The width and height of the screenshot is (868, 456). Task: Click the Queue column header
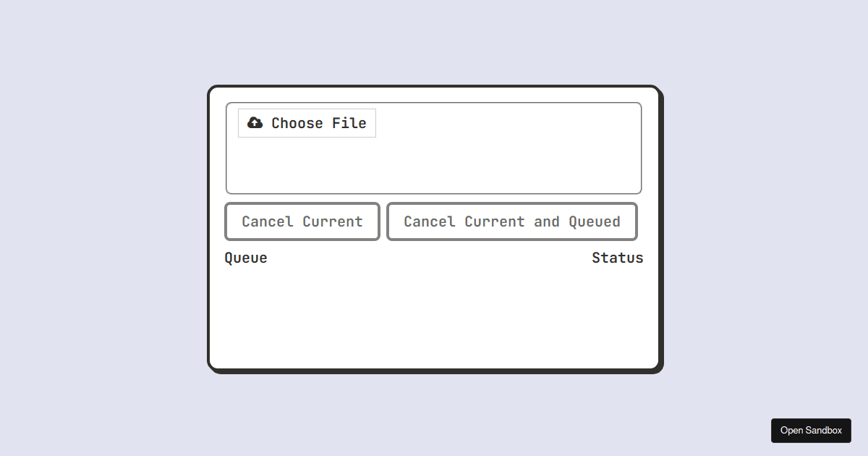click(x=245, y=258)
